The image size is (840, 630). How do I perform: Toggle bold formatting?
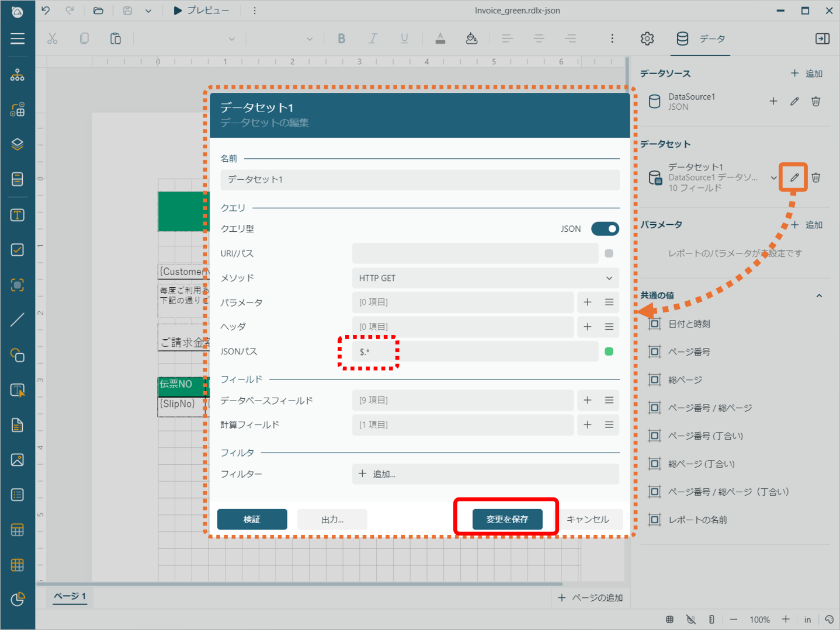[342, 39]
